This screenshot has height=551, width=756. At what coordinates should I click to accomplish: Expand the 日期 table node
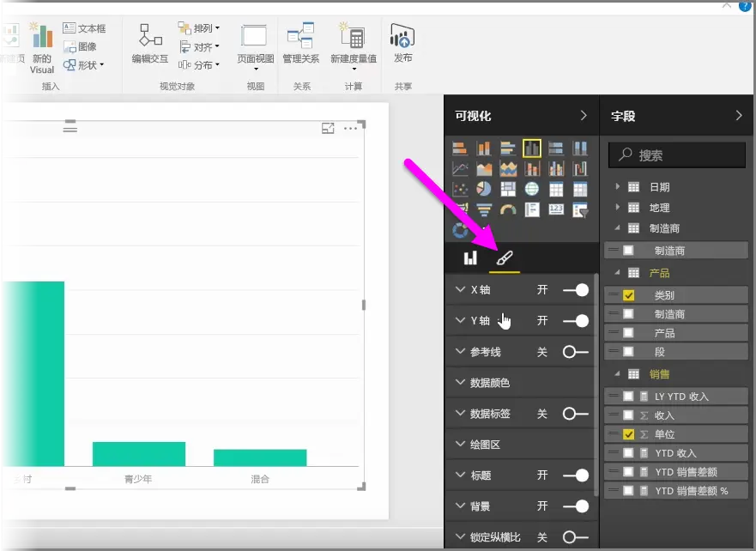[618, 186]
